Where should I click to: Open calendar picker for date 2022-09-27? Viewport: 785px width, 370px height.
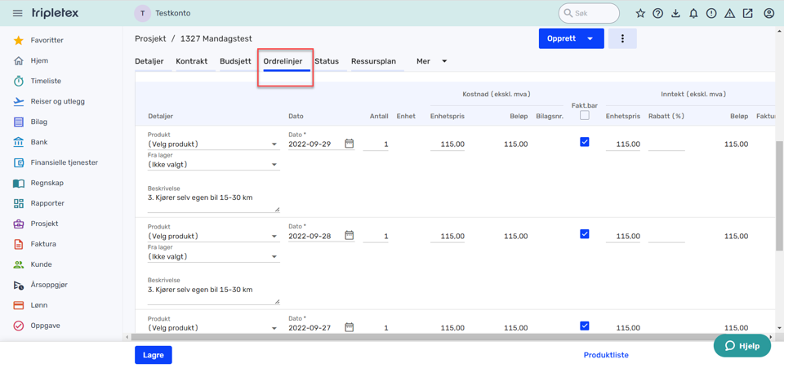349,327
